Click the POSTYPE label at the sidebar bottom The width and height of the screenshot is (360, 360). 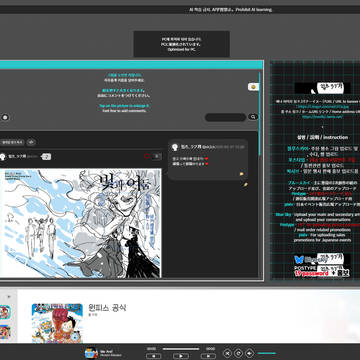pos(305,268)
